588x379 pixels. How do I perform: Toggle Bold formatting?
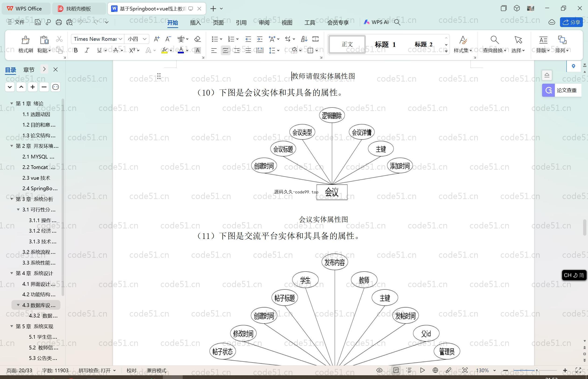[x=76, y=50]
